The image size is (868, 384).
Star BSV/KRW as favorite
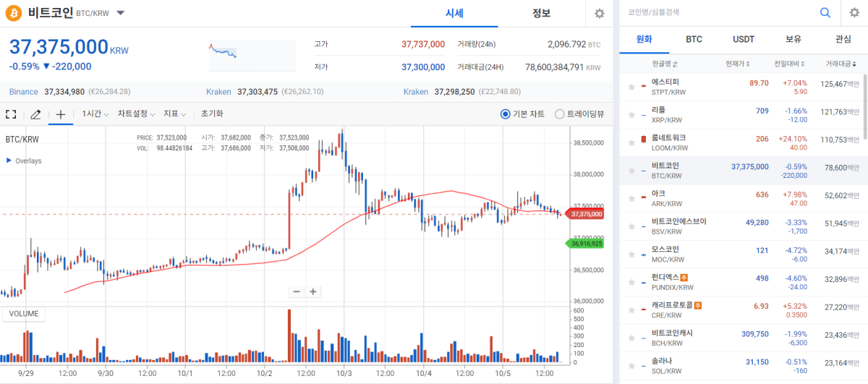(x=631, y=226)
